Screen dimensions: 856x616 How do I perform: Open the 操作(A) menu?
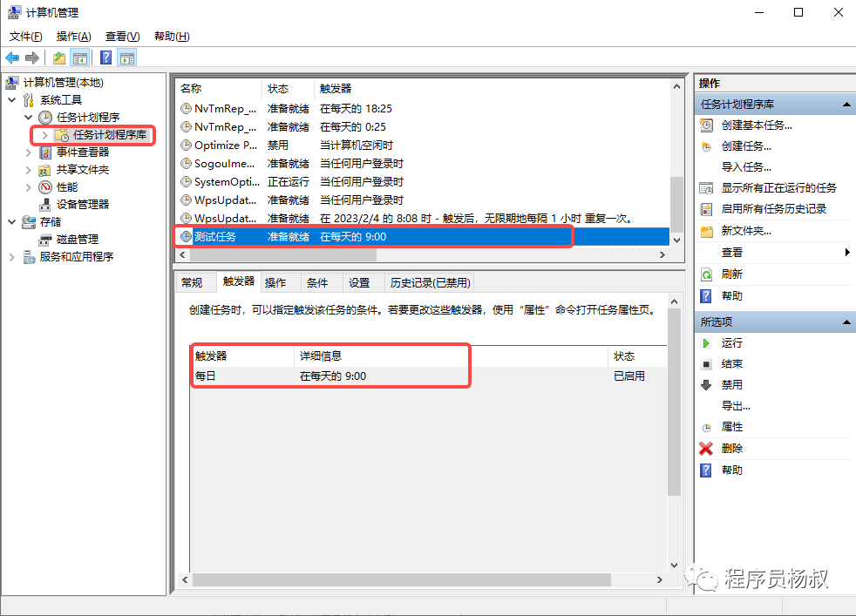(73, 37)
